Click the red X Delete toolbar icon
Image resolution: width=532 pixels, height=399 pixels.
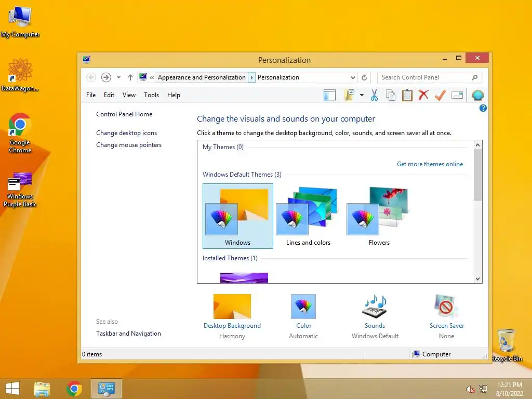(x=423, y=96)
